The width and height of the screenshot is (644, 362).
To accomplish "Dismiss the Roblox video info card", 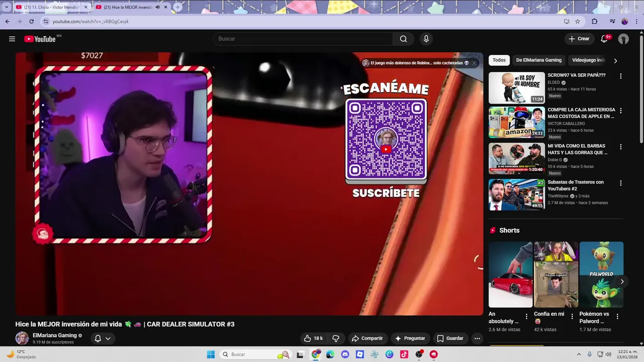I will click(x=474, y=63).
